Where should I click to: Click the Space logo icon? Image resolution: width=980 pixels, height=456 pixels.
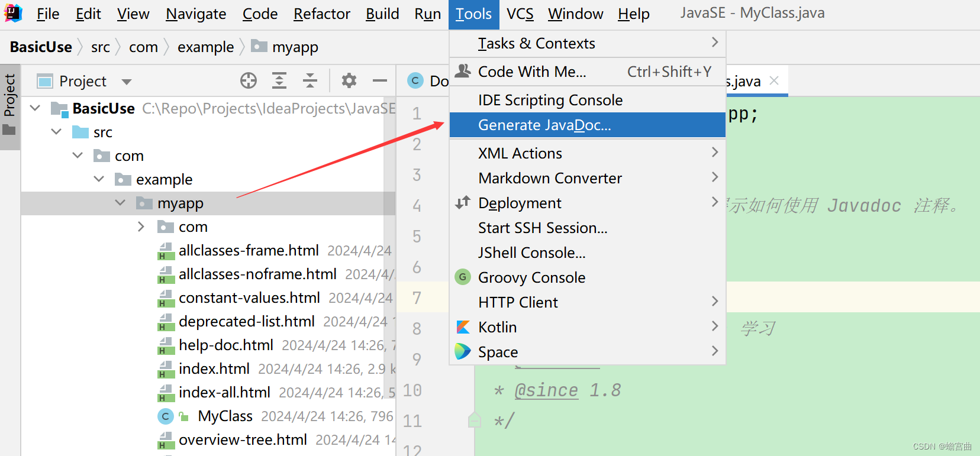pos(463,352)
